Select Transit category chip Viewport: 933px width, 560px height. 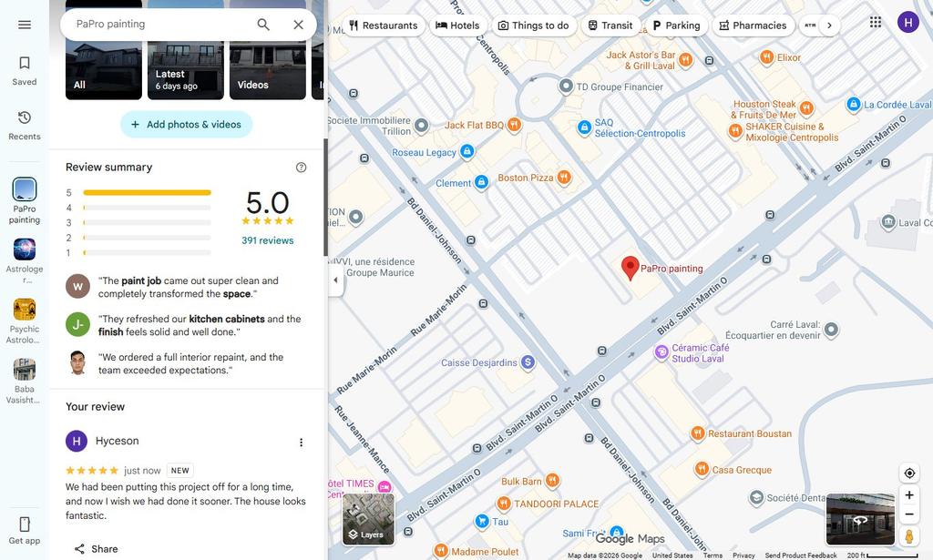[x=610, y=25]
